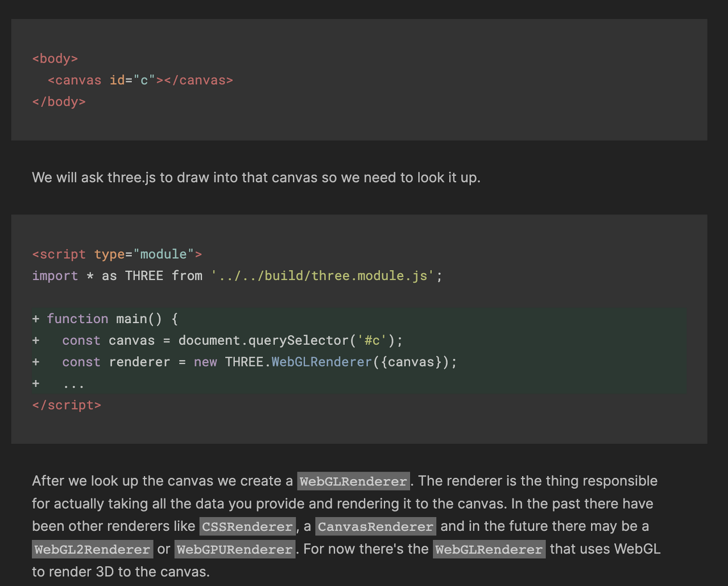Click "document.querySelector" in the code
Image resolution: width=728 pixels, height=586 pixels.
point(263,340)
